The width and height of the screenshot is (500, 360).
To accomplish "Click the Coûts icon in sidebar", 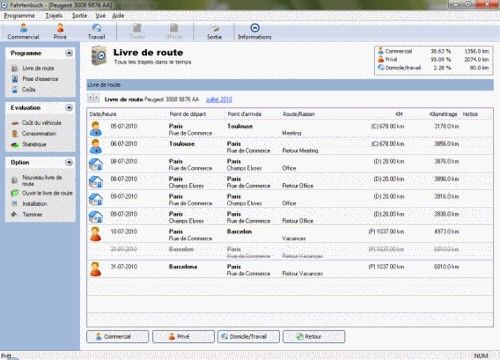I will point(15,90).
